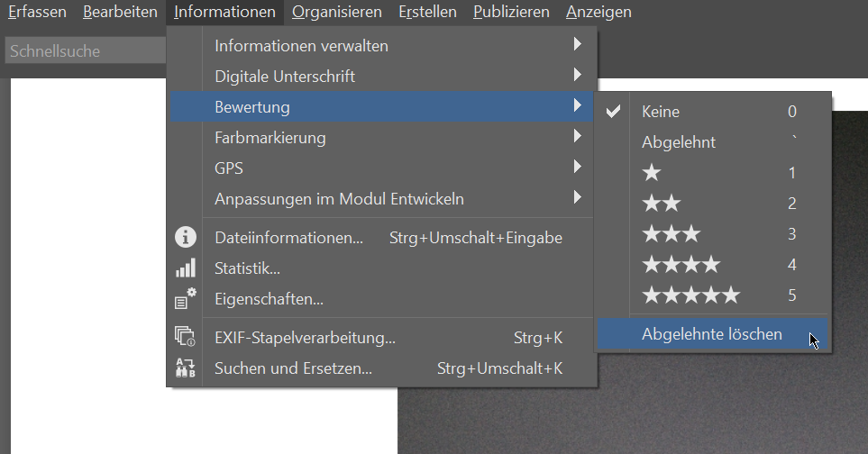Expand Digitale Unterschrift submenu arrow

578,75
